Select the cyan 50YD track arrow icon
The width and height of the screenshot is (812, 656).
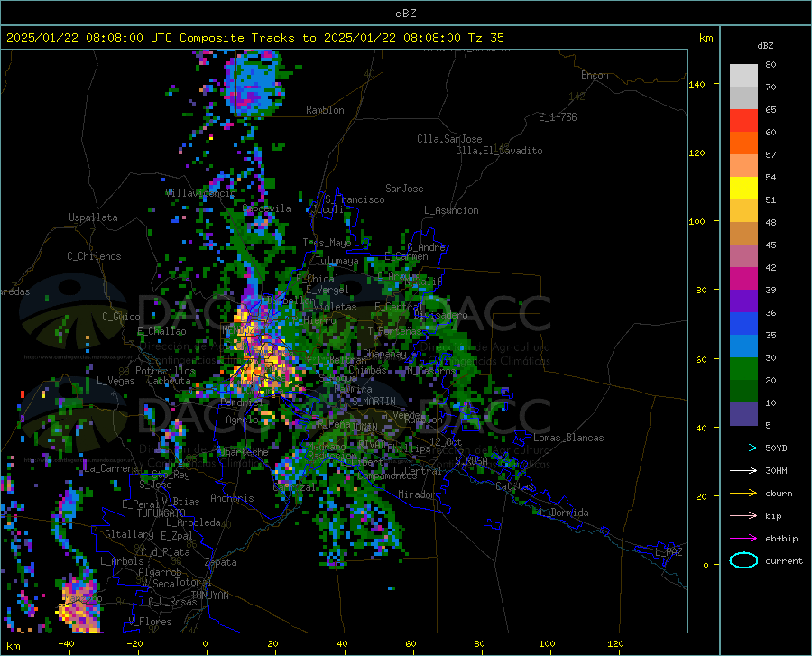(743, 448)
